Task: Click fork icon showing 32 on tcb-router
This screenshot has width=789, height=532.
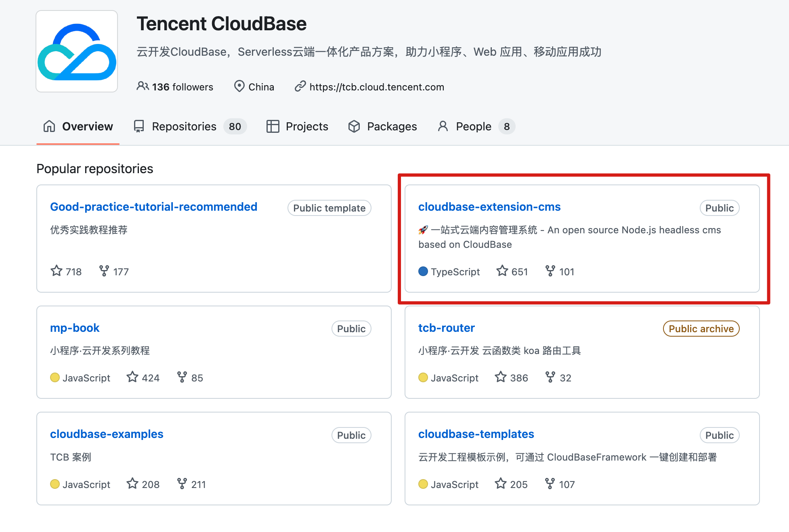Action: point(550,377)
